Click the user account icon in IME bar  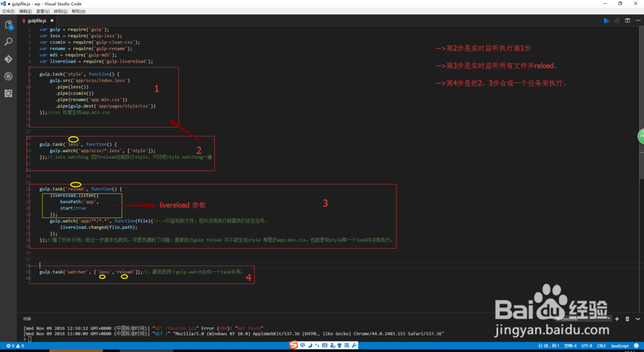pyautogui.click(x=332, y=346)
